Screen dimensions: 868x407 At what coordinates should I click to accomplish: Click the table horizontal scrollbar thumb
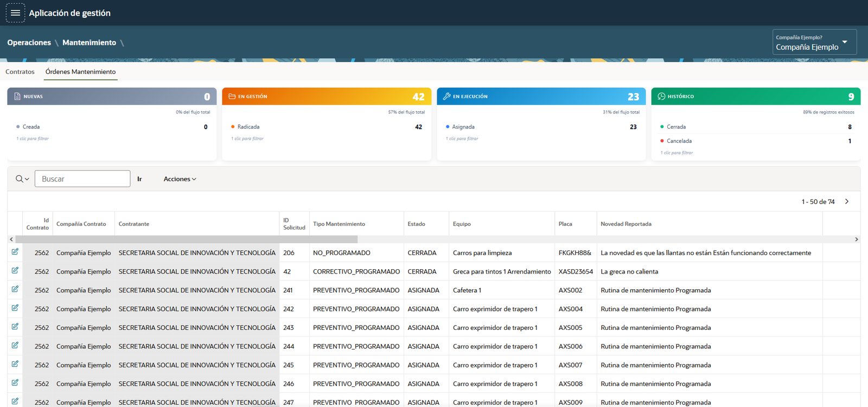point(186,239)
